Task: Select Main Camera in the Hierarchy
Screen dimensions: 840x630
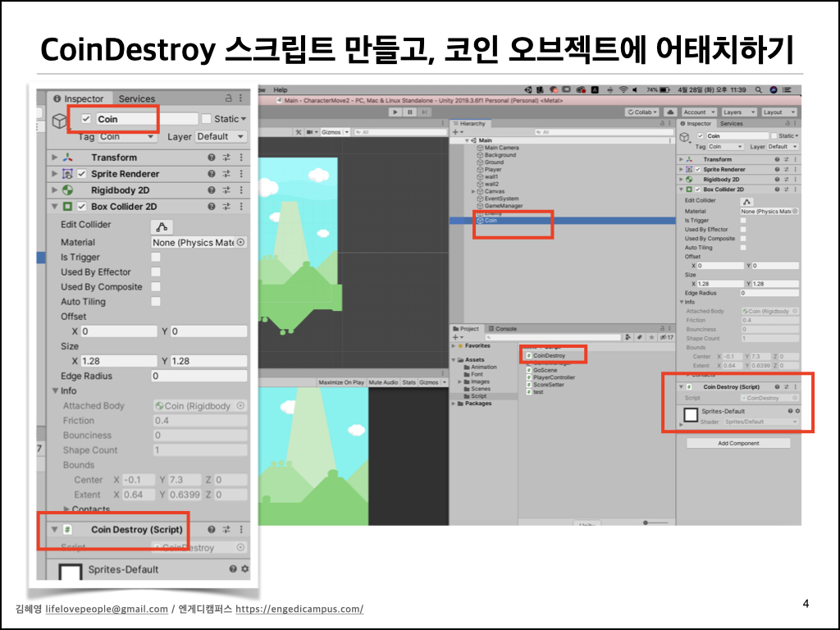Action: 501,148
